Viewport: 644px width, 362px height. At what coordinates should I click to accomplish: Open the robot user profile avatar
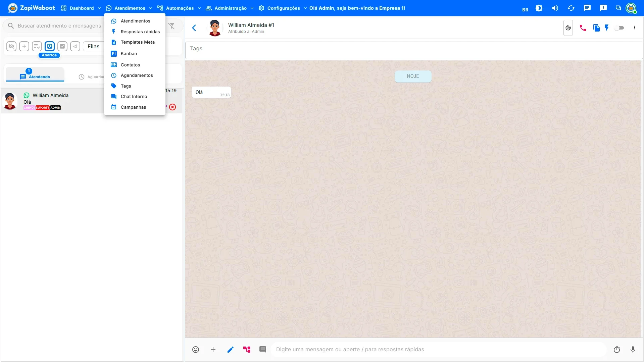pyautogui.click(x=631, y=8)
